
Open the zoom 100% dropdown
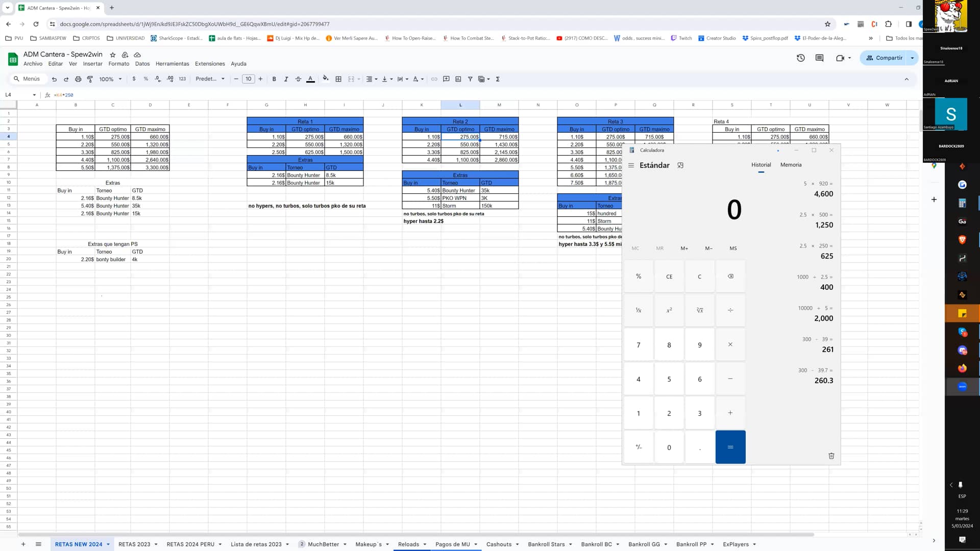(x=110, y=79)
